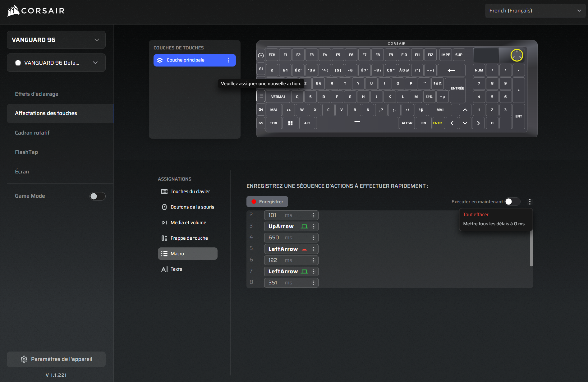
Task: Select the backspace arrow key
Action: pyautogui.click(x=451, y=71)
